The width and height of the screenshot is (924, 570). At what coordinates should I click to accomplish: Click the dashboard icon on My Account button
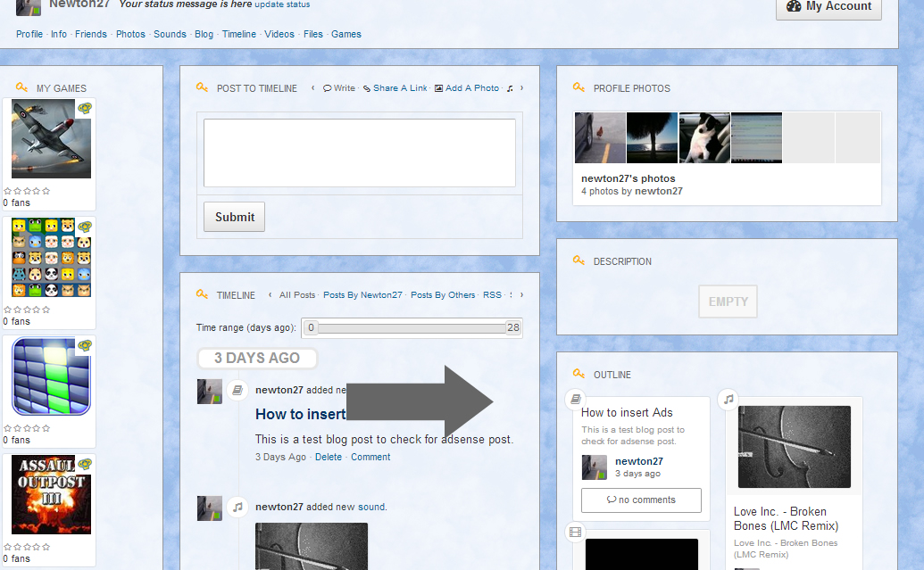point(794,6)
